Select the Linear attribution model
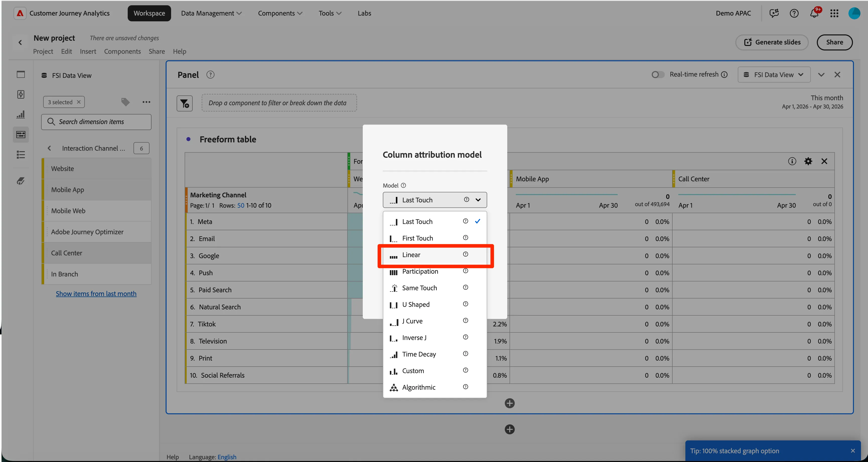 (x=435, y=255)
